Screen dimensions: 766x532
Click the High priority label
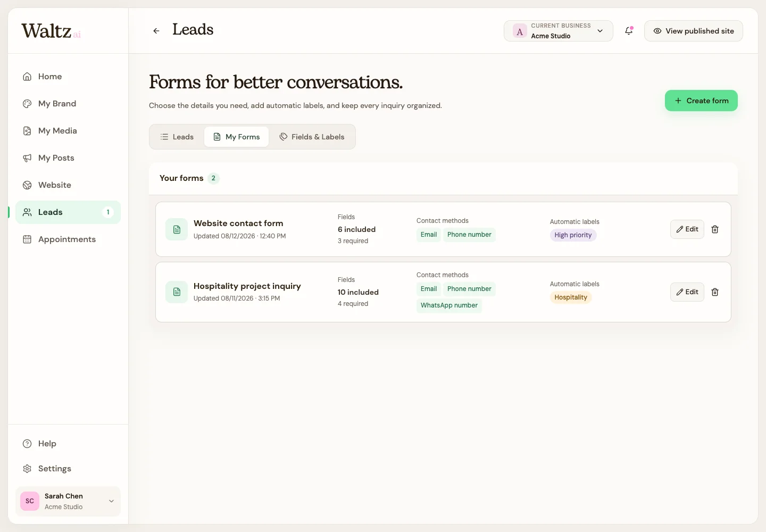pyautogui.click(x=573, y=235)
